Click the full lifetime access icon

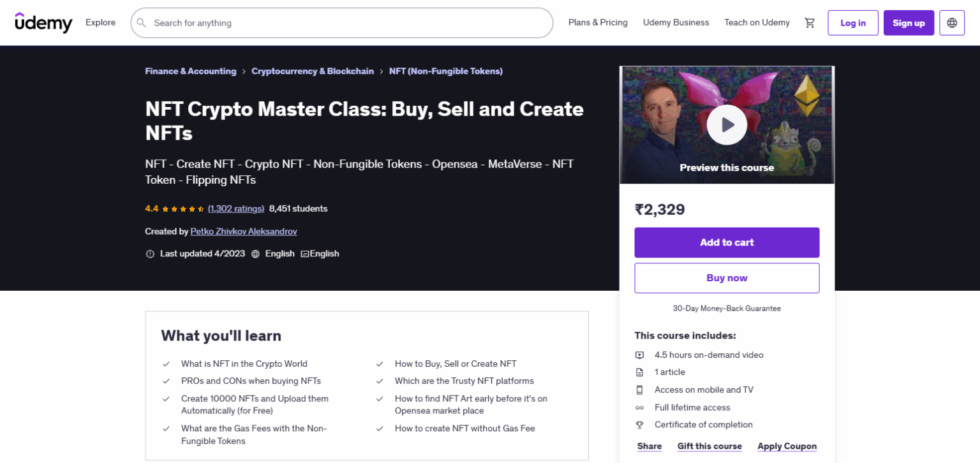click(641, 407)
